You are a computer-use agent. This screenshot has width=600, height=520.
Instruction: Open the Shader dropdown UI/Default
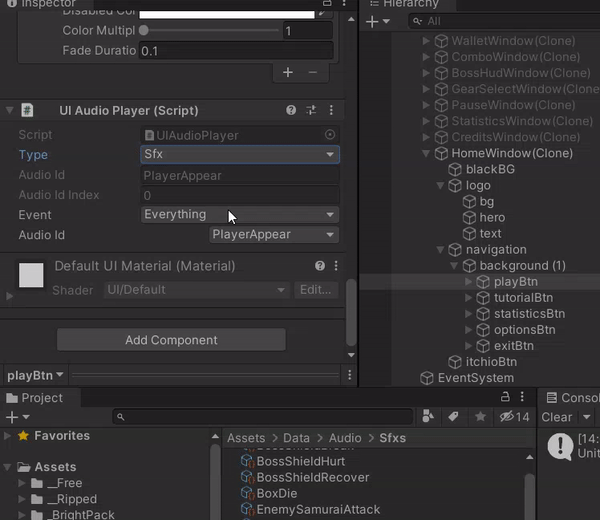196,290
